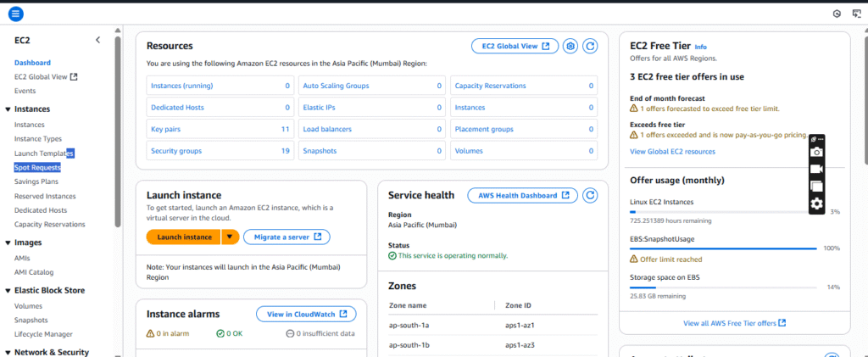Open Reserved Instances in the sidebar
The height and width of the screenshot is (357, 868).
tap(45, 196)
